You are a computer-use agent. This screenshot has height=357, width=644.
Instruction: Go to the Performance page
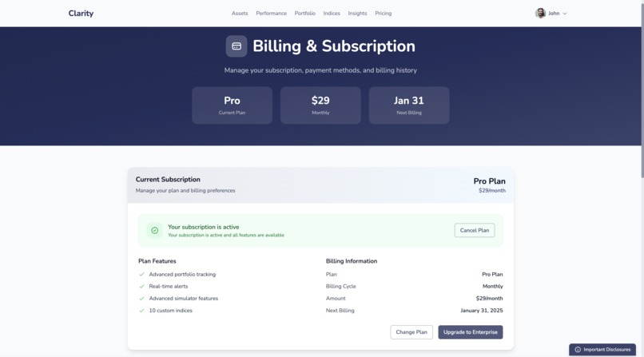tap(271, 13)
